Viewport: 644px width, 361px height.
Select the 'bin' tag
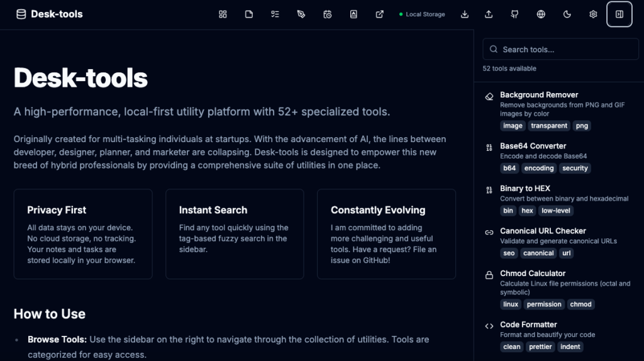coord(508,211)
